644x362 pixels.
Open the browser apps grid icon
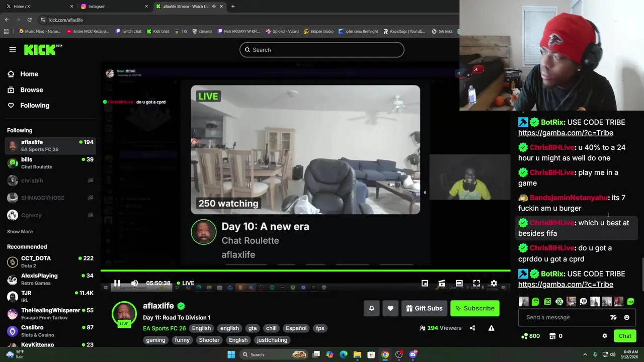coord(6,31)
